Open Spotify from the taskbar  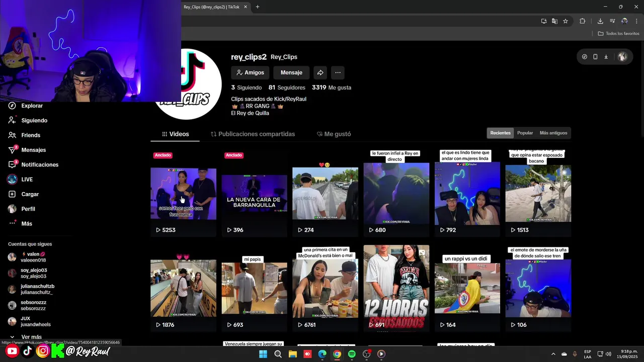(x=352, y=354)
